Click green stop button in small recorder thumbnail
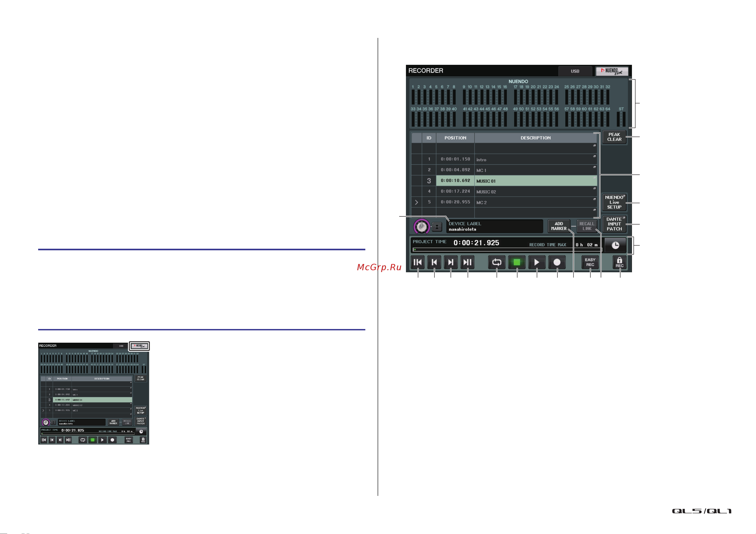Viewport: 756px width, 534px height. click(x=92, y=440)
